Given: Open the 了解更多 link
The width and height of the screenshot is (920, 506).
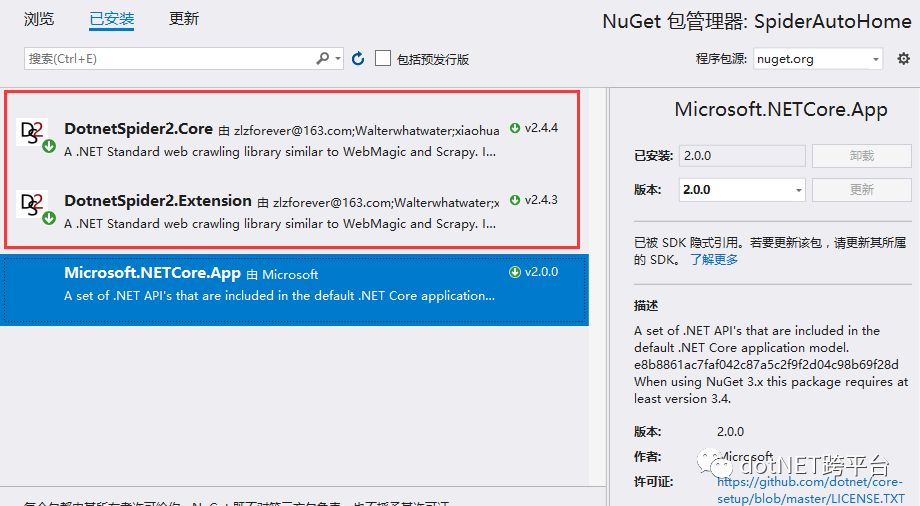Looking at the screenshot, I should [713, 259].
